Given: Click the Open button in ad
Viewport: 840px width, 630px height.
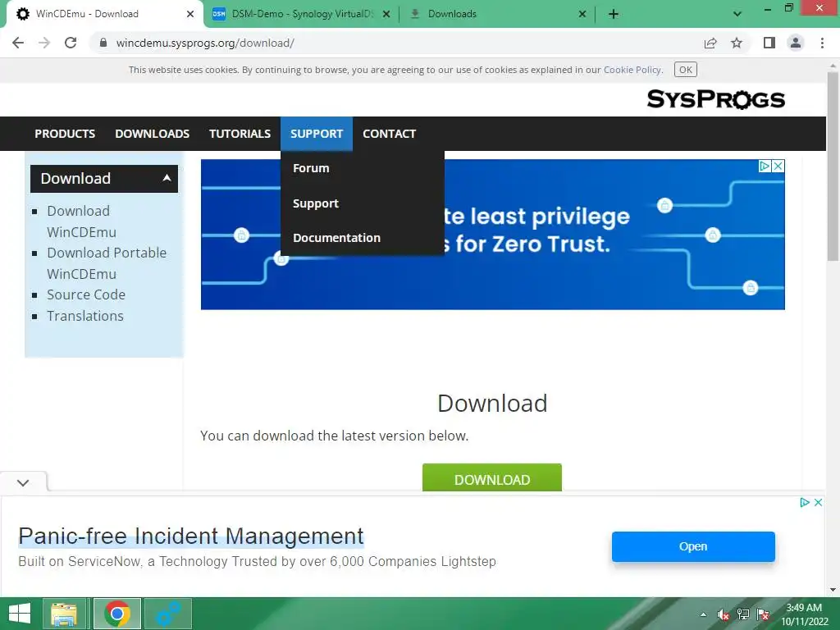Looking at the screenshot, I should coord(693,546).
